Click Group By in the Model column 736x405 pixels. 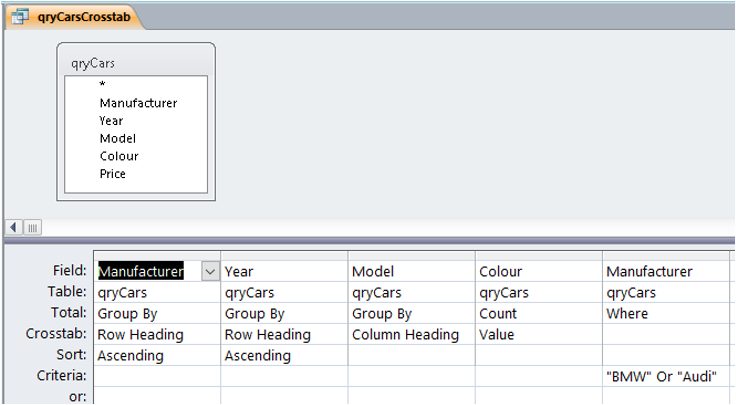[x=412, y=313]
